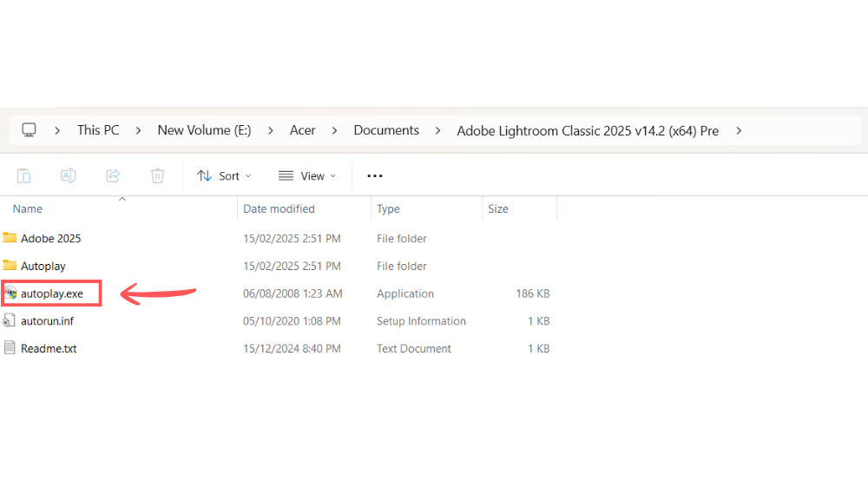Select the autoplay.exe application icon

[x=10, y=293]
